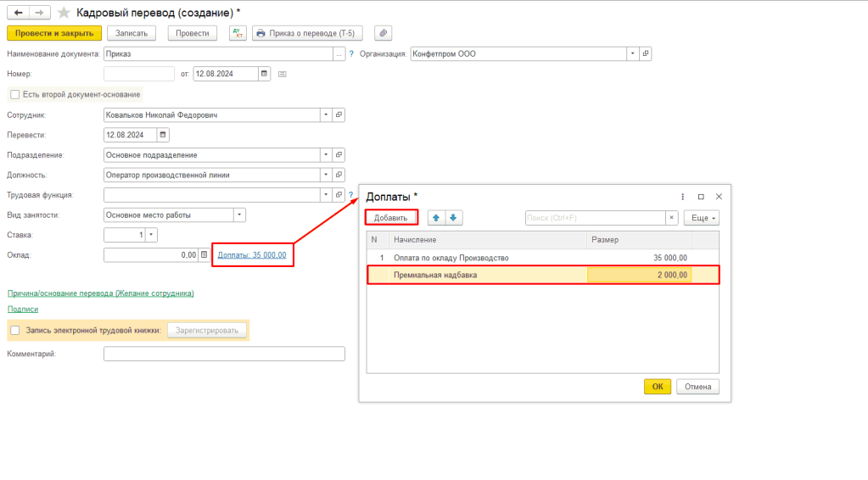Open the Еще menu in Доплаты
Image resolution: width=868 pixels, height=480 pixels.
pyautogui.click(x=702, y=218)
